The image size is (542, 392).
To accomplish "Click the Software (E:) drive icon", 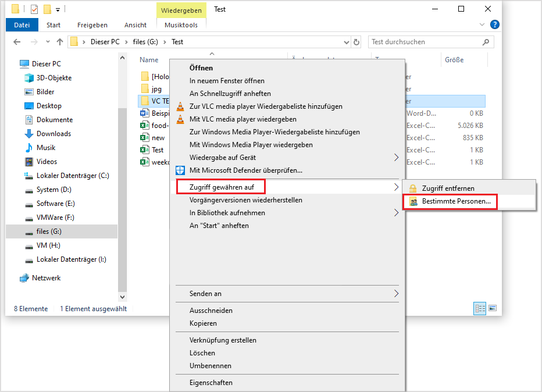I will 29,204.
